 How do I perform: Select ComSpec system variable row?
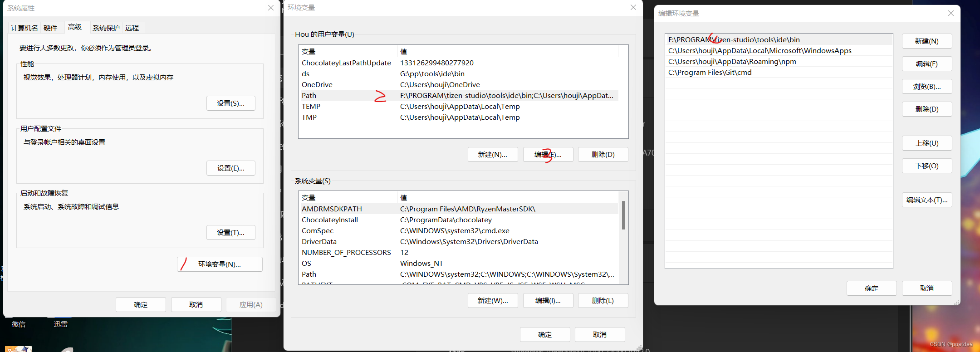point(458,230)
